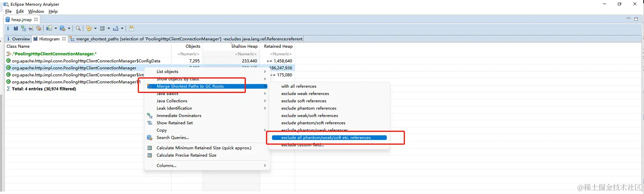This screenshot has height=194, width=644.
Task: Expand the List objects submenu arrow
Action: 265,71
